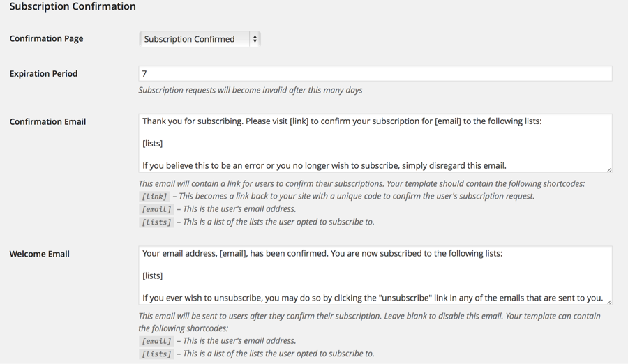Click the Subscription Confirmation heading
628x364 pixels.
(73, 6)
